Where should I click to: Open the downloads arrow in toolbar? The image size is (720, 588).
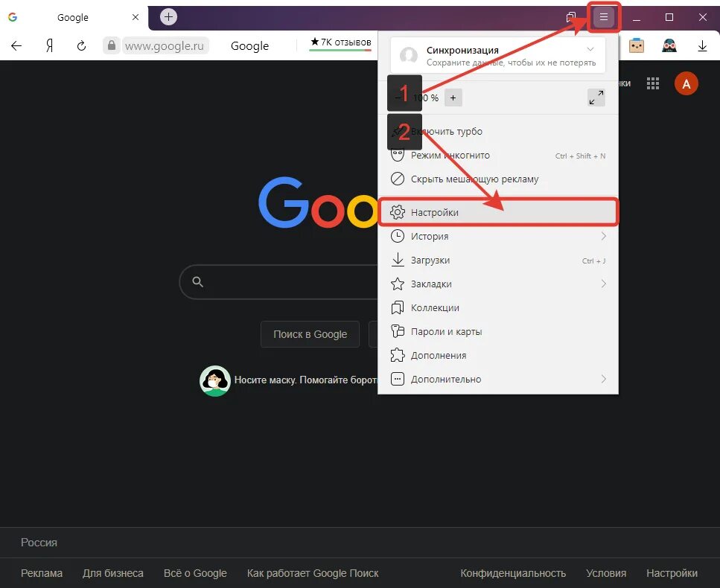pos(702,46)
